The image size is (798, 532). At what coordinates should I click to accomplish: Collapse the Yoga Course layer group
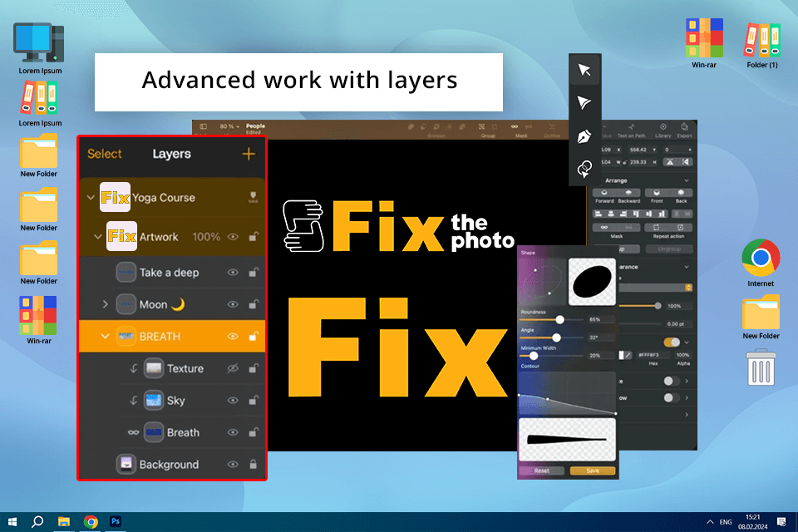(91, 197)
